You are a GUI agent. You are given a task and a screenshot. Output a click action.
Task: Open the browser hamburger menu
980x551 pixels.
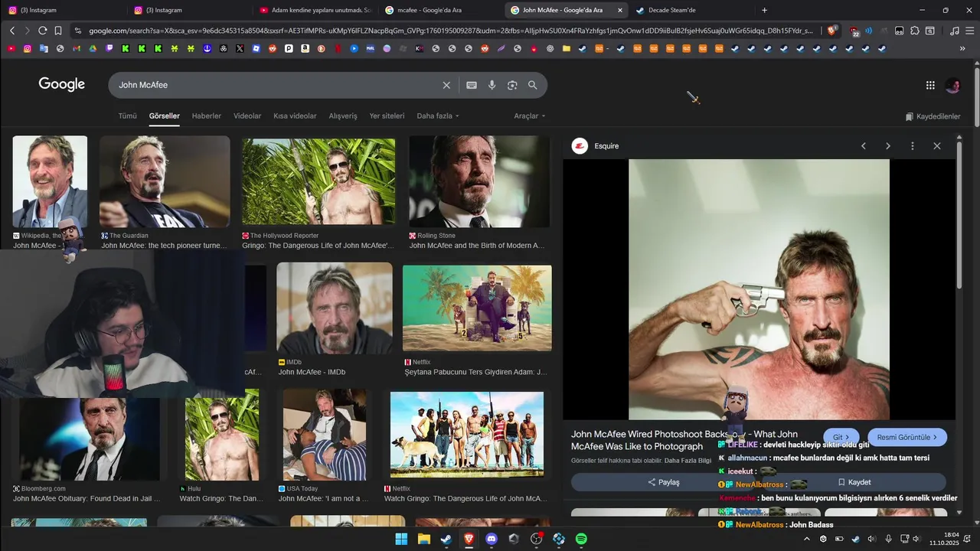[969, 31]
